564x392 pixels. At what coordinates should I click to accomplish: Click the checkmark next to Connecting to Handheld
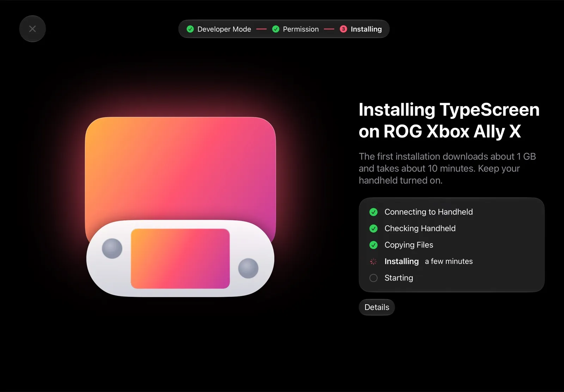(373, 212)
